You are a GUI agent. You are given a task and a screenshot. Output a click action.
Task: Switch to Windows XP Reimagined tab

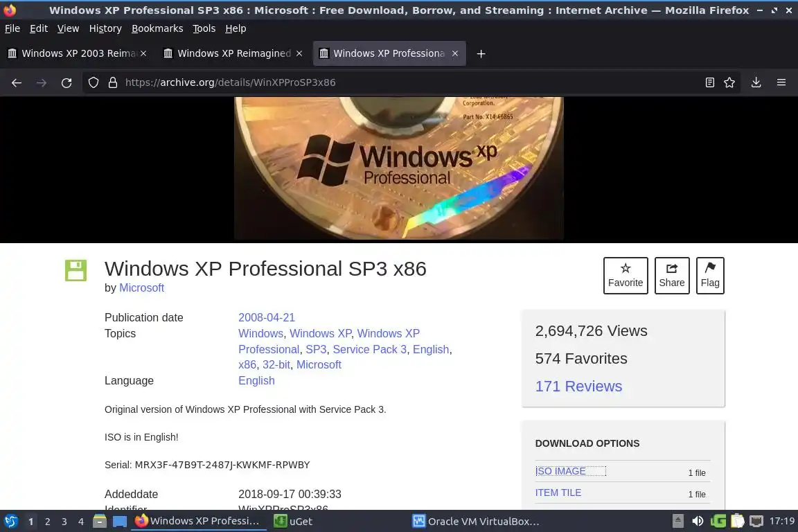click(233, 53)
